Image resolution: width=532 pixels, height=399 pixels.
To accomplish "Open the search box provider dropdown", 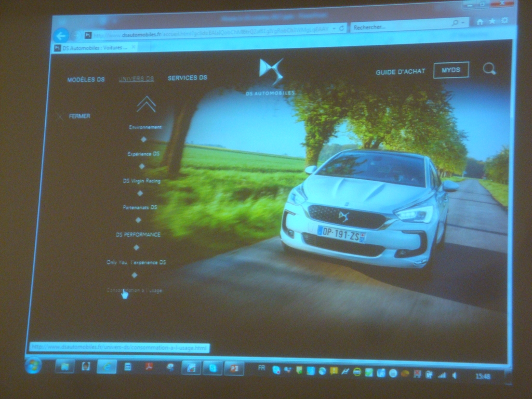I will point(463,23).
